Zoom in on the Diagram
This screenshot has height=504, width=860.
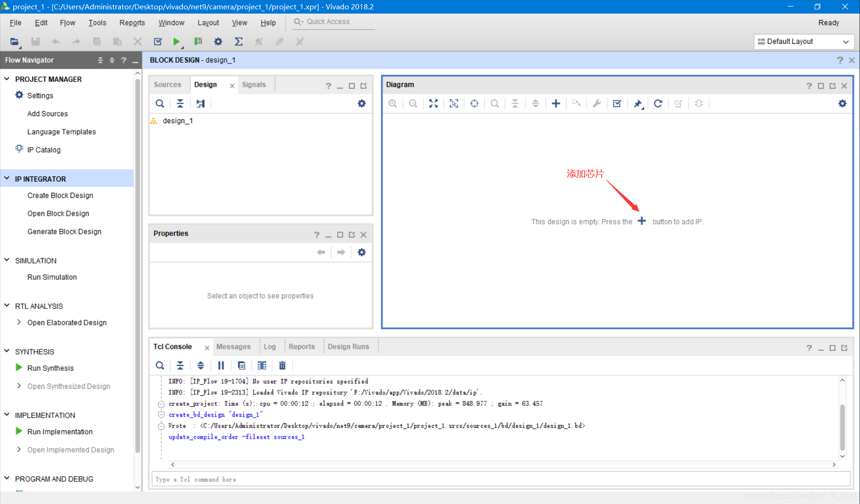click(393, 104)
